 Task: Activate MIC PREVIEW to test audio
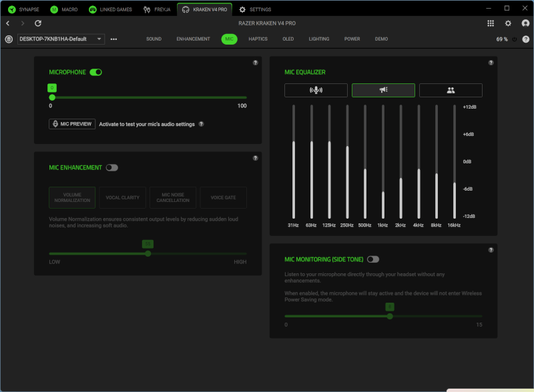[x=71, y=123]
